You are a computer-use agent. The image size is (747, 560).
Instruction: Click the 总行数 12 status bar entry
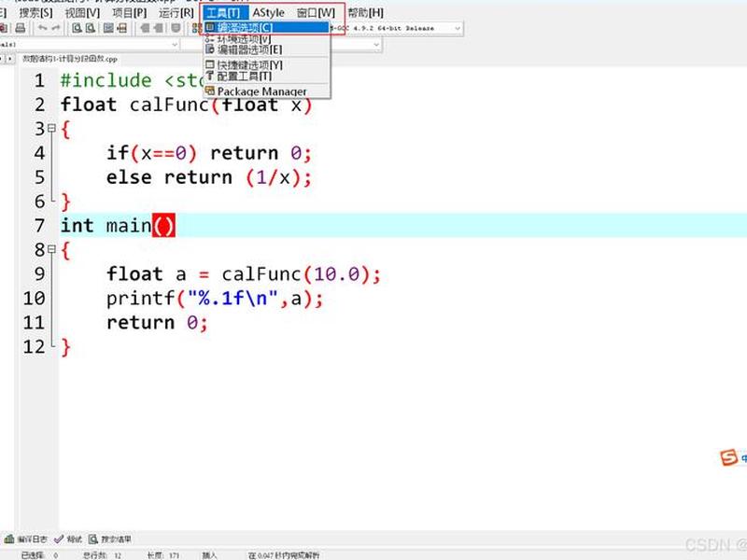click(102, 555)
